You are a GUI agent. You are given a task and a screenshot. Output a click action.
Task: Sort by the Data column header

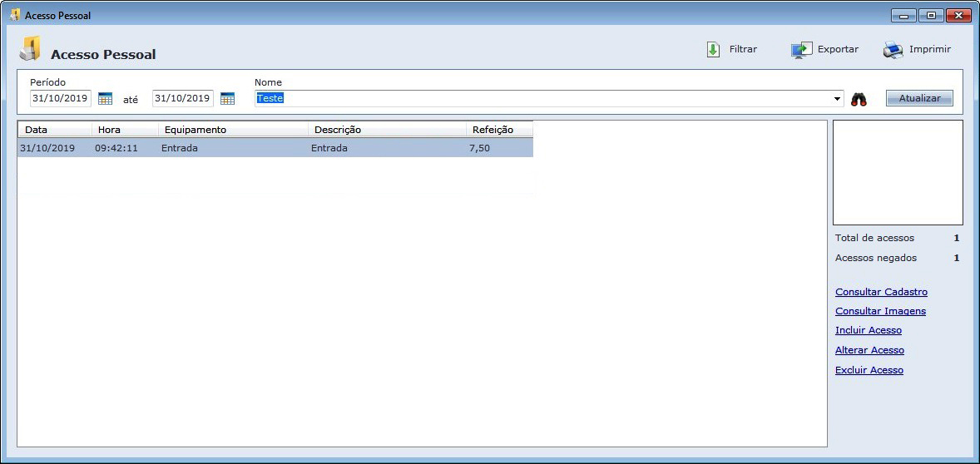click(54, 130)
